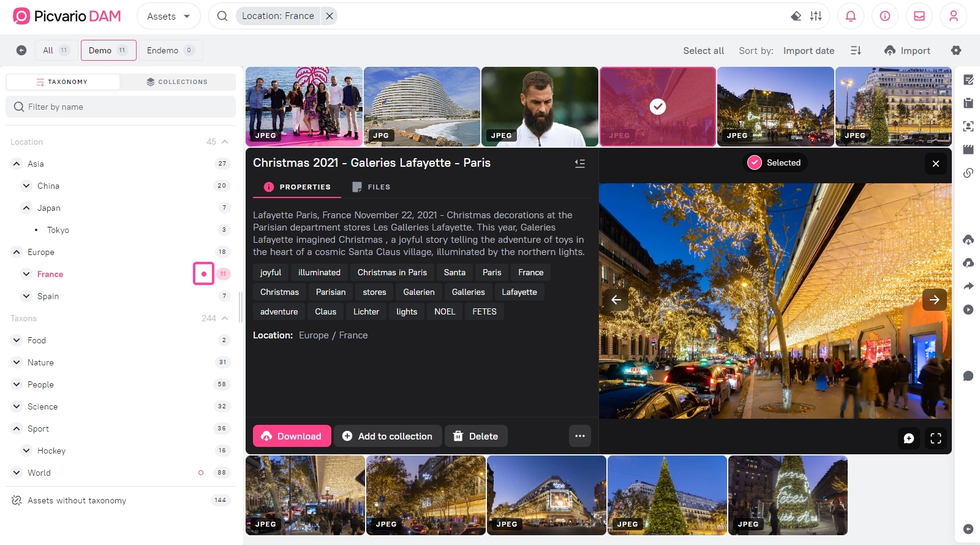The image size is (980, 545).
Task: Expand the Spain tree node
Action: [x=26, y=296]
